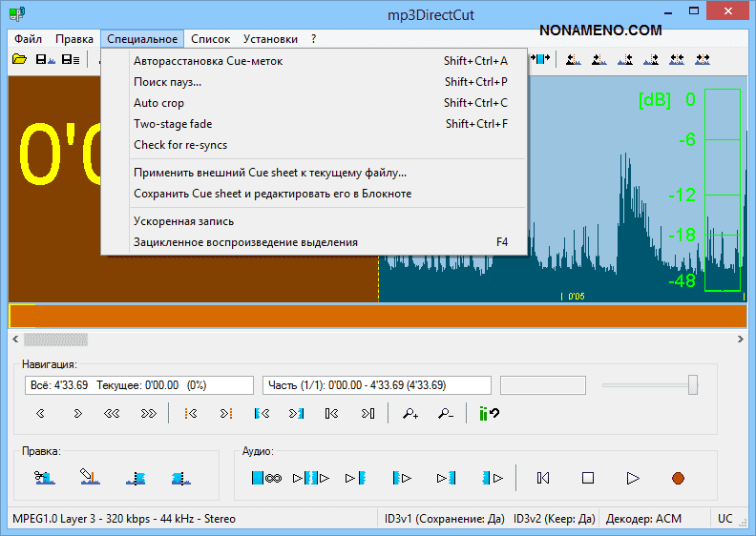Viewport: 756px width, 536px height.
Task: Click the loop selection playback icon
Action: (265, 477)
